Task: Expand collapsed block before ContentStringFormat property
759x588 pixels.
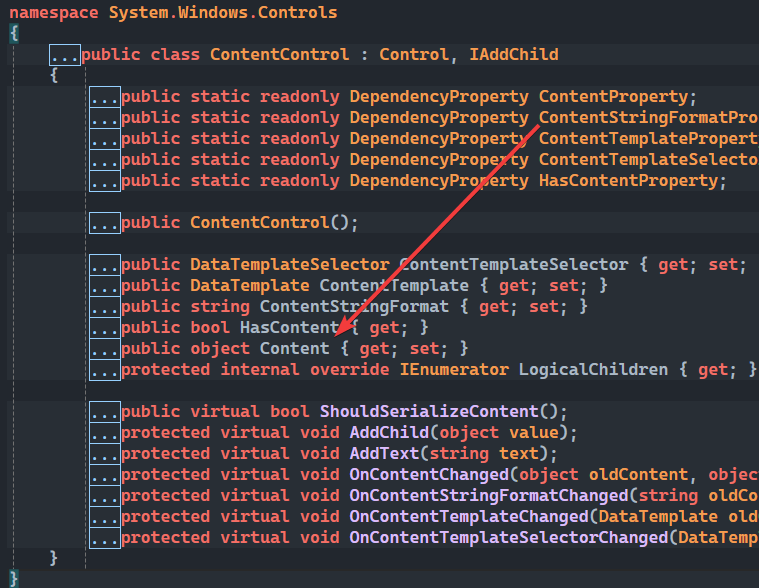Action: [105, 307]
